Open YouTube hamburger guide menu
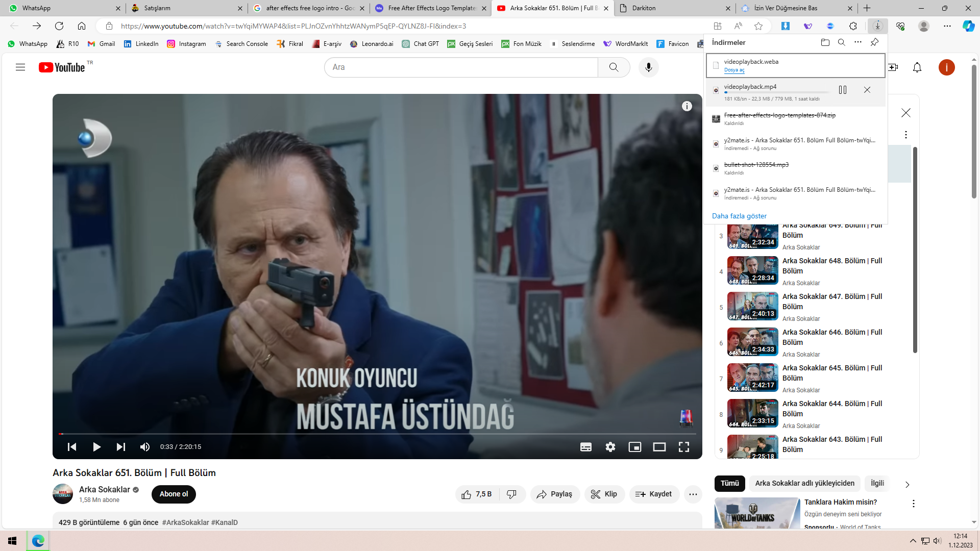The image size is (980, 551). [x=20, y=67]
